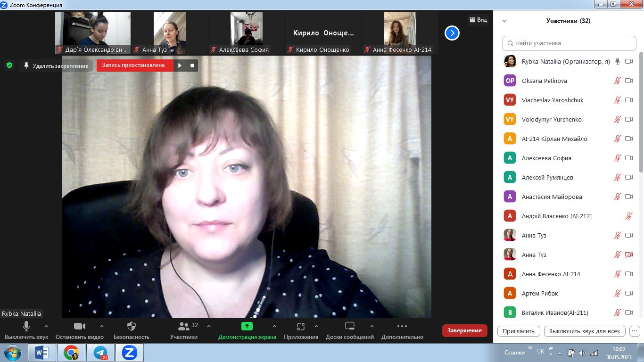644x362 pixels.
Task: Select participant Анна Фесенко AI-214 in list
Action: 568,274
